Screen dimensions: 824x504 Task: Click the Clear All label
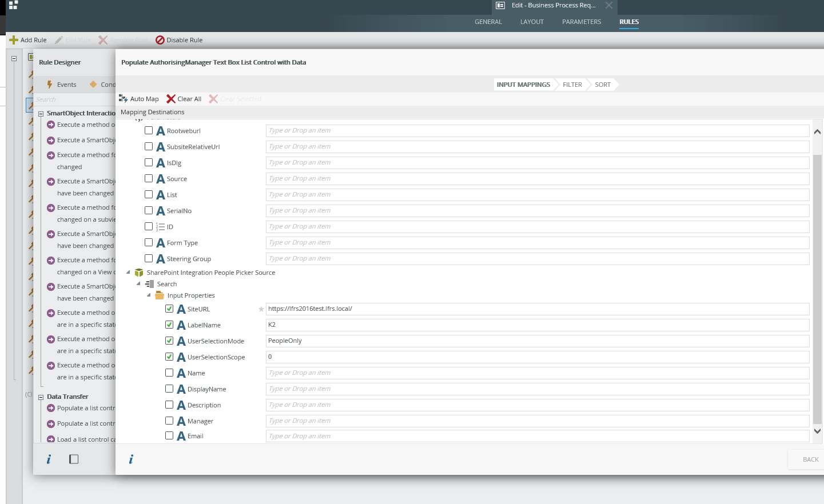click(x=189, y=99)
